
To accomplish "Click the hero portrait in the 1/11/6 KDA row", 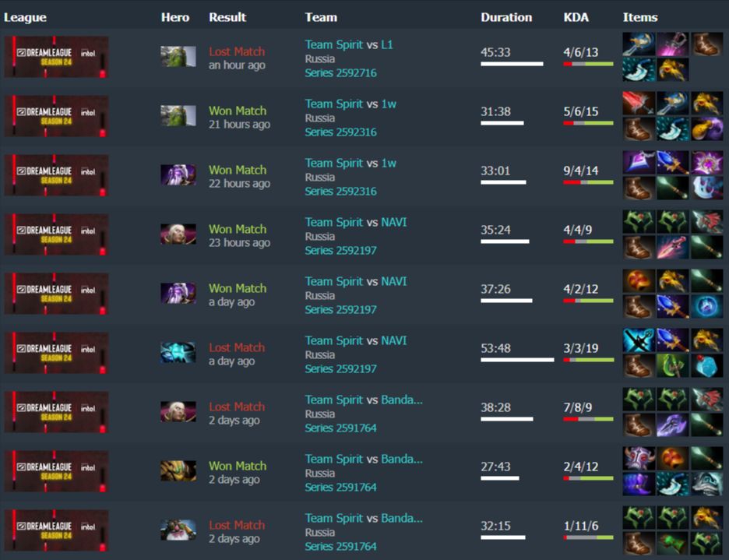I will (178, 530).
